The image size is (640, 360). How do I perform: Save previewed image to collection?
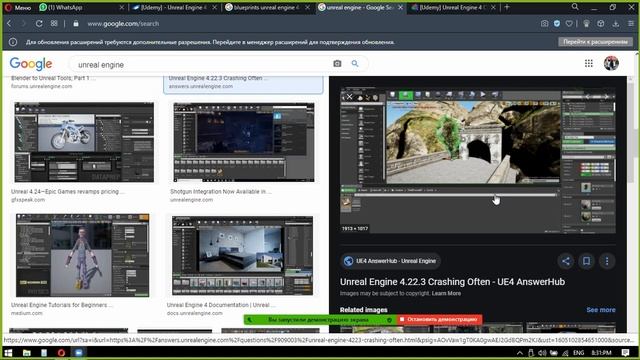tap(586, 261)
